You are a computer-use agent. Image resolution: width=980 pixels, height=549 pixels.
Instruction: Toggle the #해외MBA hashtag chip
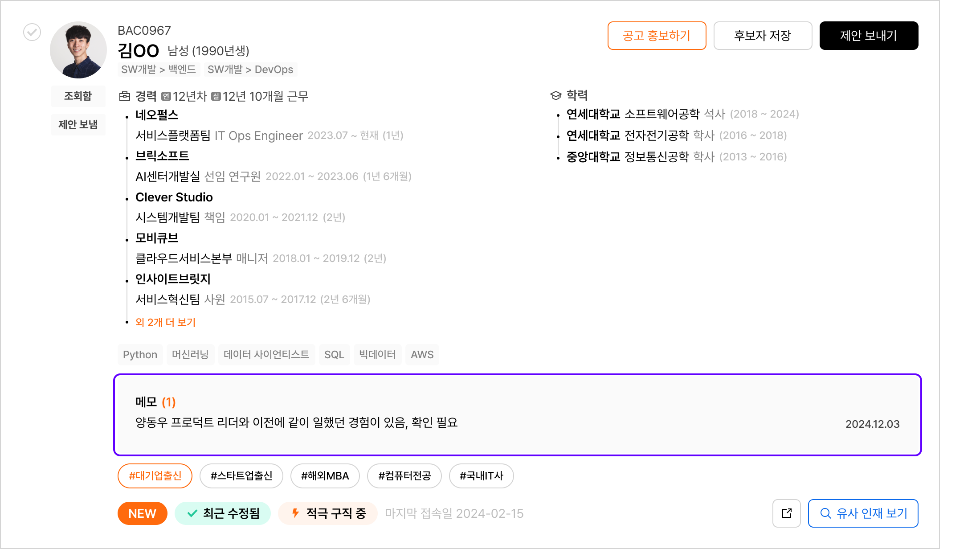(x=325, y=476)
